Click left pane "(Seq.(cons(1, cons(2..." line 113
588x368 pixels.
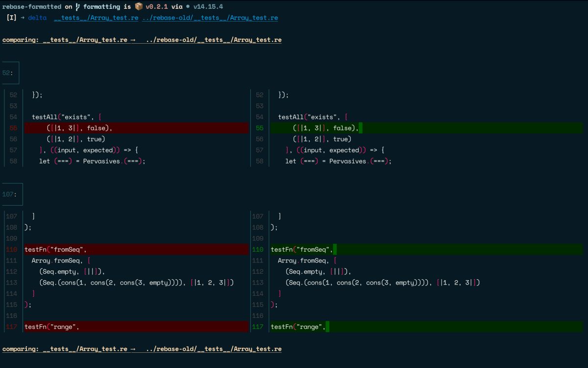(137, 283)
